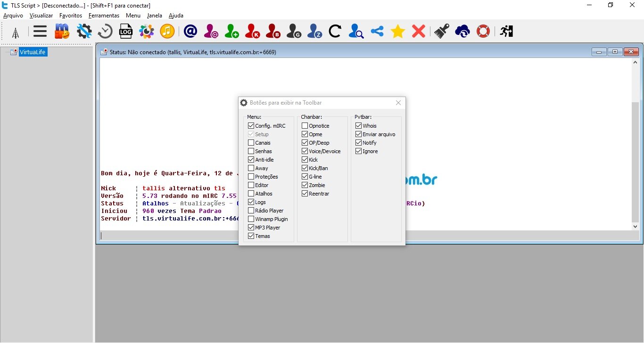This screenshot has width=644, height=343.
Task: Disable the Whois checkbox in Pvtbar
Action: (x=359, y=126)
